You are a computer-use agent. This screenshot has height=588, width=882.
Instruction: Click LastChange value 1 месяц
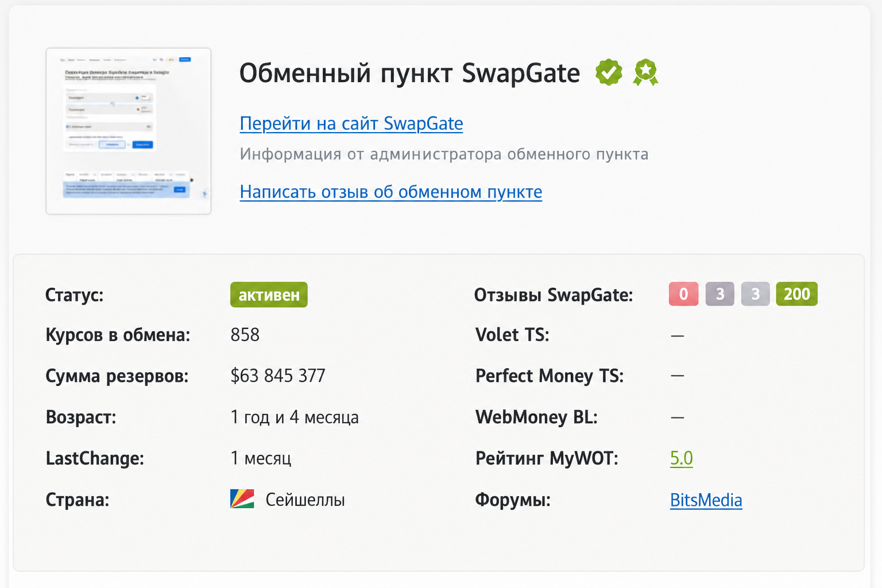coord(261,458)
